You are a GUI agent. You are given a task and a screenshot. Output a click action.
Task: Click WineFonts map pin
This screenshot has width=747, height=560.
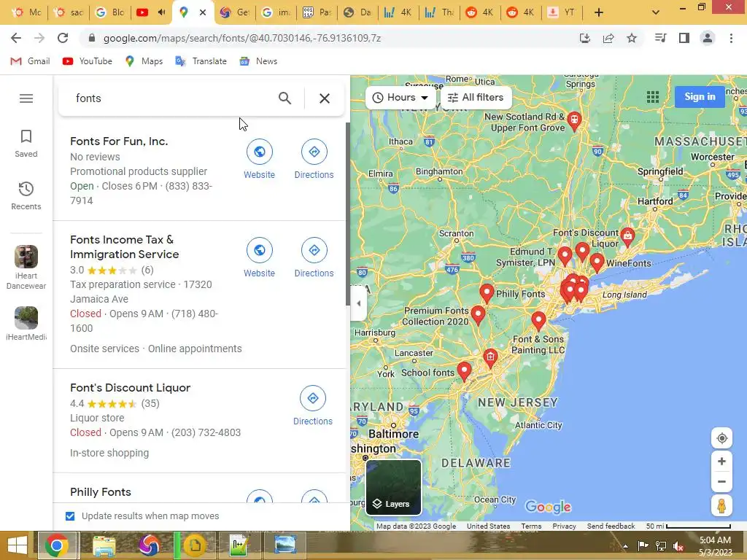pos(597,262)
